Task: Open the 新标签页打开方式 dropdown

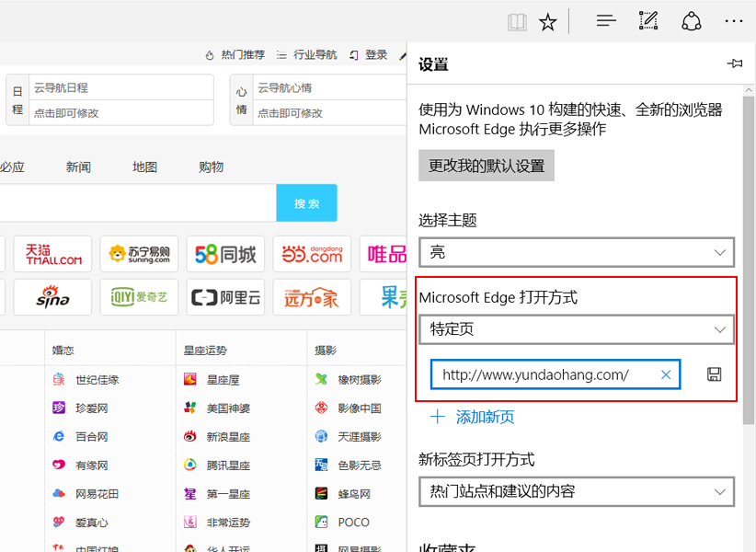Action: pos(577,491)
